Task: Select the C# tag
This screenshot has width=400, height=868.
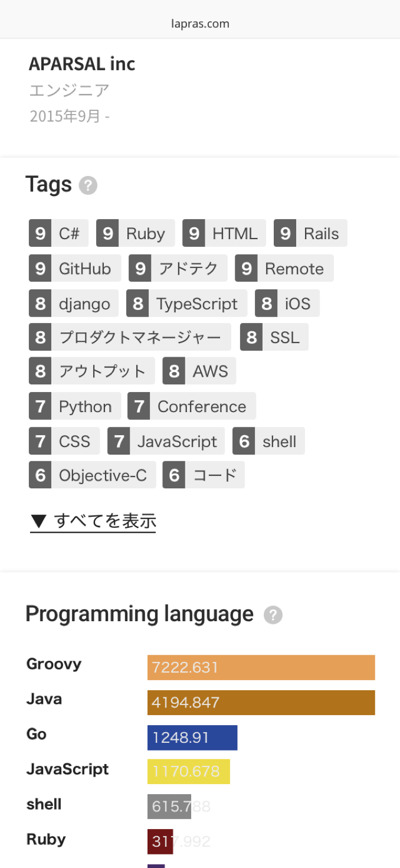Action: tap(58, 233)
